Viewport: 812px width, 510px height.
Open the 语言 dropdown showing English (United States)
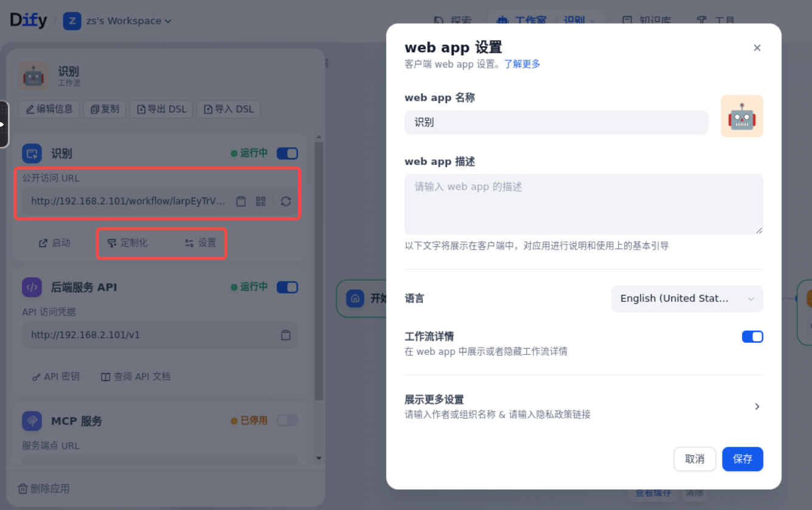pyautogui.click(x=687, y=298)
